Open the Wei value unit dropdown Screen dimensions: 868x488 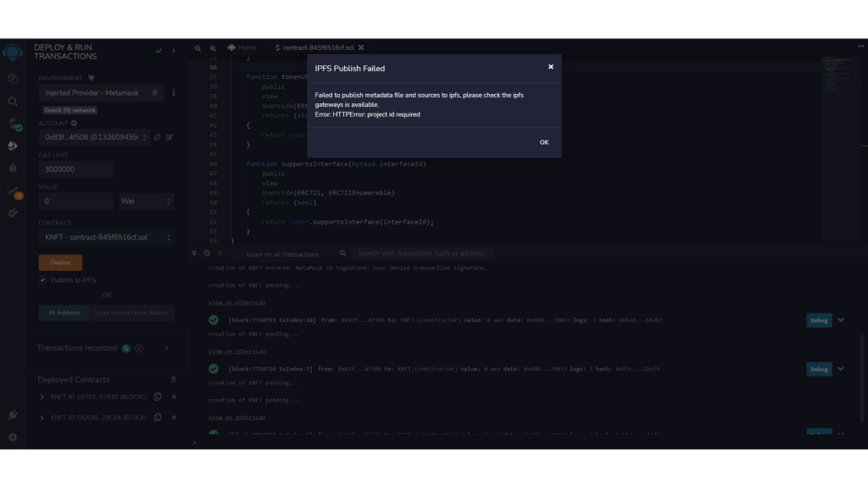tap(147, 202)
